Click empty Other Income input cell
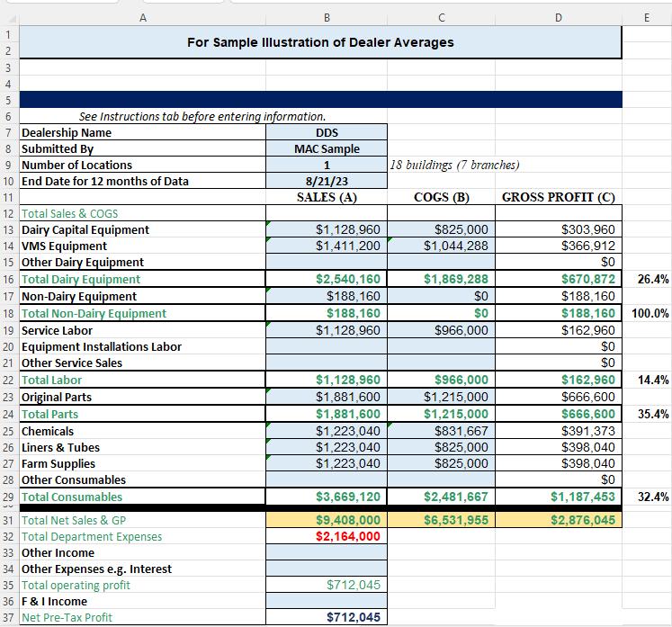 [x=327, y=552]
